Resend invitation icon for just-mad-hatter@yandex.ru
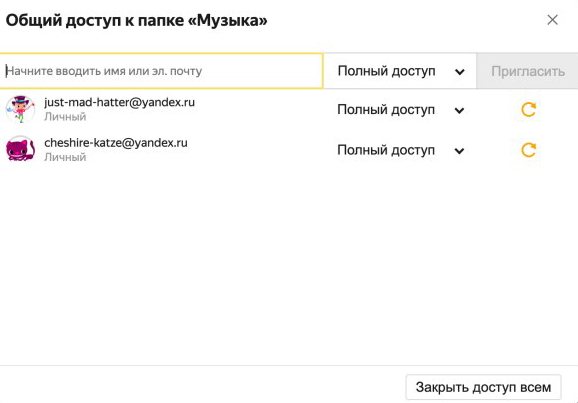The width and height of the screenshot is (578, 403). (528, 110)
